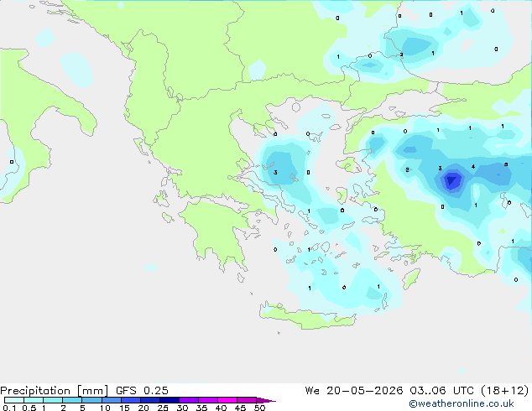Select the 30–35 mm purple legend swatch

pyautogui.click(x=189, y=400)
